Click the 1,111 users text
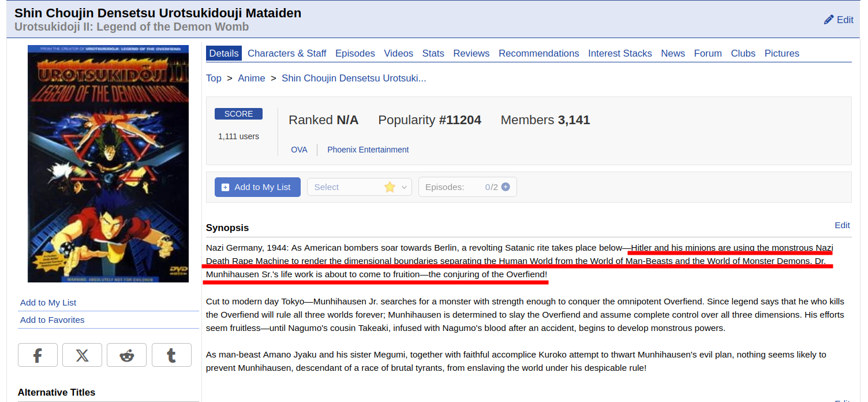This screenshot has height=402, width=868. pos(238,137)
